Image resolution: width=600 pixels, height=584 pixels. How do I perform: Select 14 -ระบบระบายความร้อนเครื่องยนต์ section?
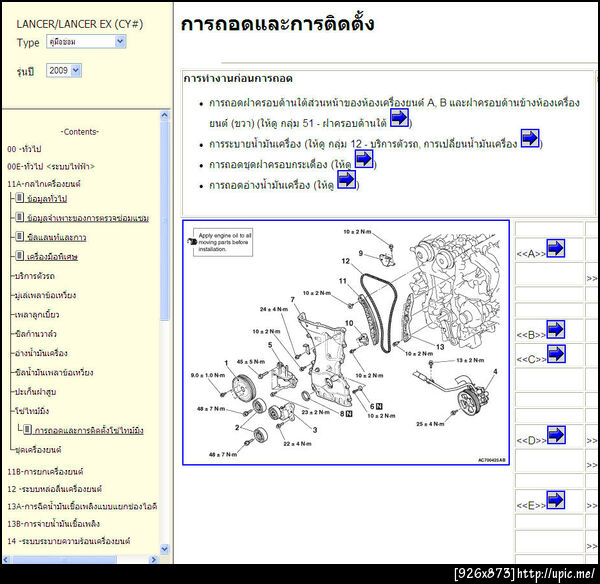point(69,541)
